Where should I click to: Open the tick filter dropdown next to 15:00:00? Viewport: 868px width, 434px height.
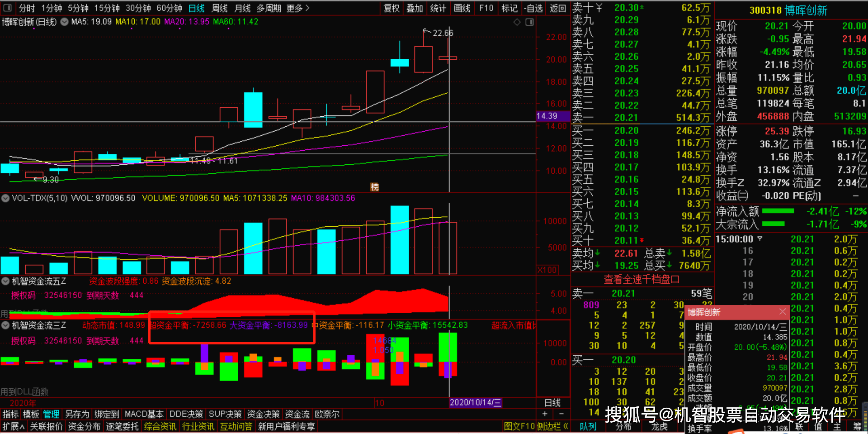(x=760, y=238)
